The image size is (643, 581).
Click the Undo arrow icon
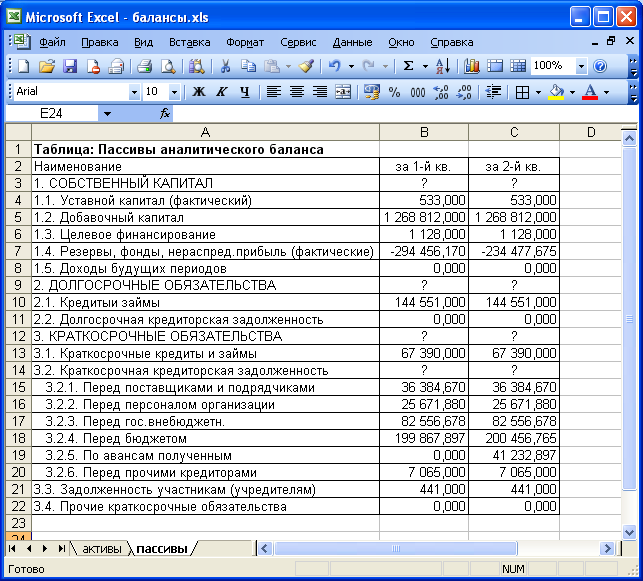pyautogui.click(x=335, y=66)
